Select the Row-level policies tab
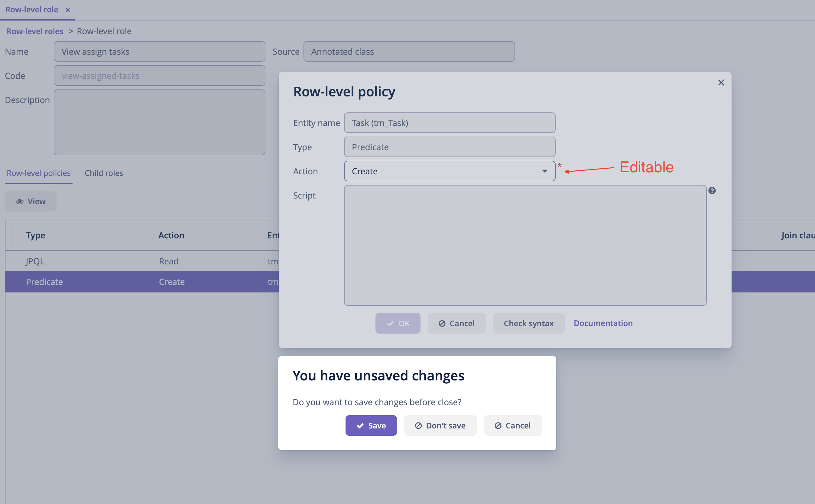Image resolution: width=815 pixels, height=504 pixels. point(39,173)
